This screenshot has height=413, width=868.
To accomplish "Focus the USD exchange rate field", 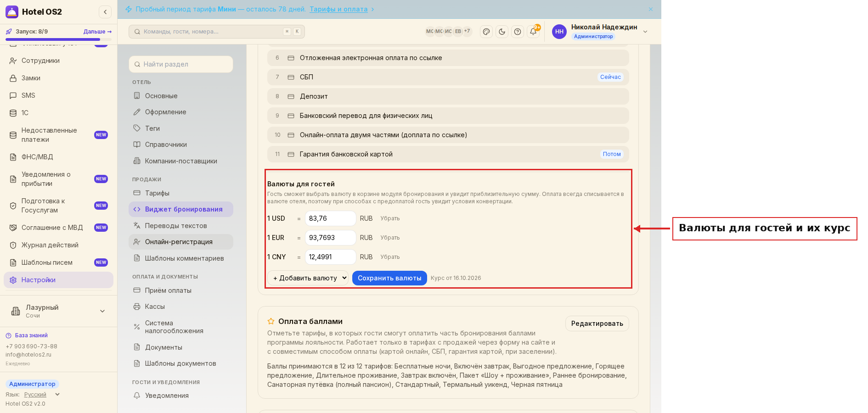I will (x=331, y=218).
